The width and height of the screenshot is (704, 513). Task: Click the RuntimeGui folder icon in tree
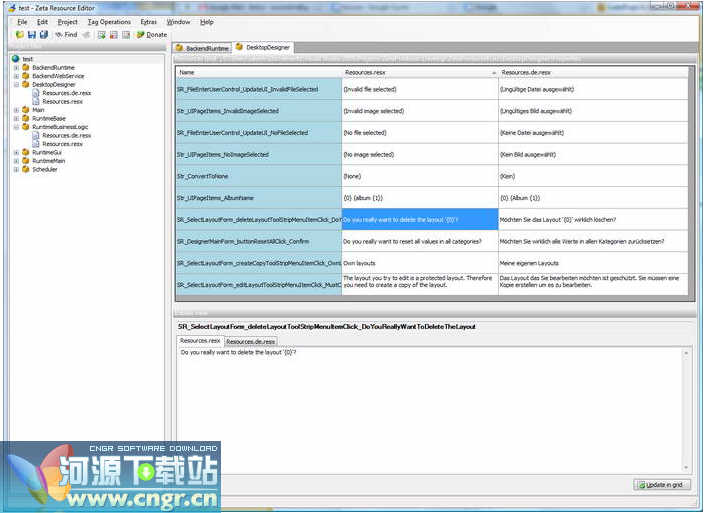click(26, 152)
